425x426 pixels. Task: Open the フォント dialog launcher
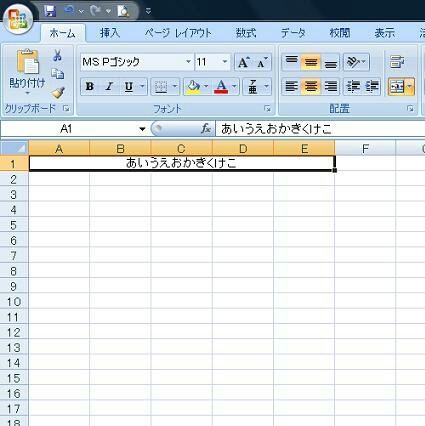coord(267,108)
